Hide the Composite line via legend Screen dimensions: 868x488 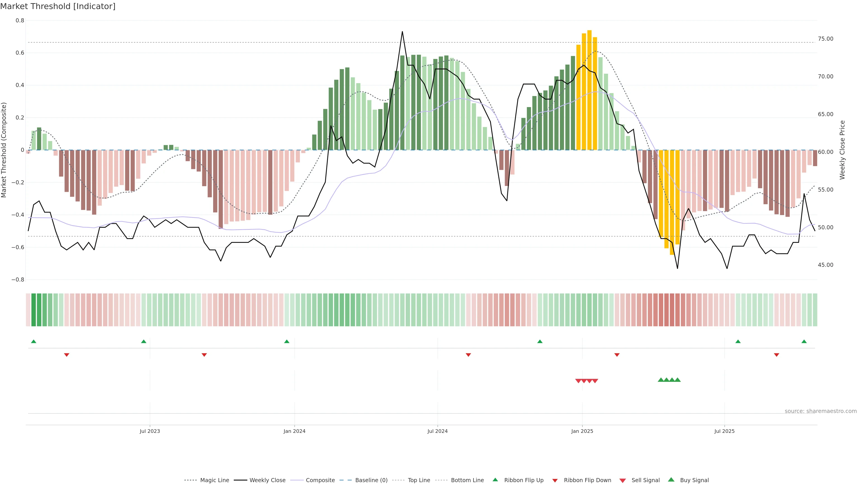pos(320,480)
